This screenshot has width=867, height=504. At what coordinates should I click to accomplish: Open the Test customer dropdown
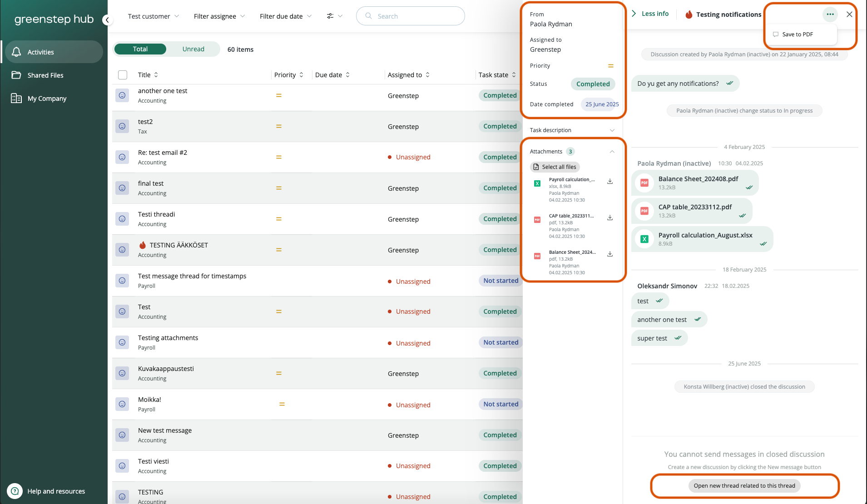click(154, 16)
